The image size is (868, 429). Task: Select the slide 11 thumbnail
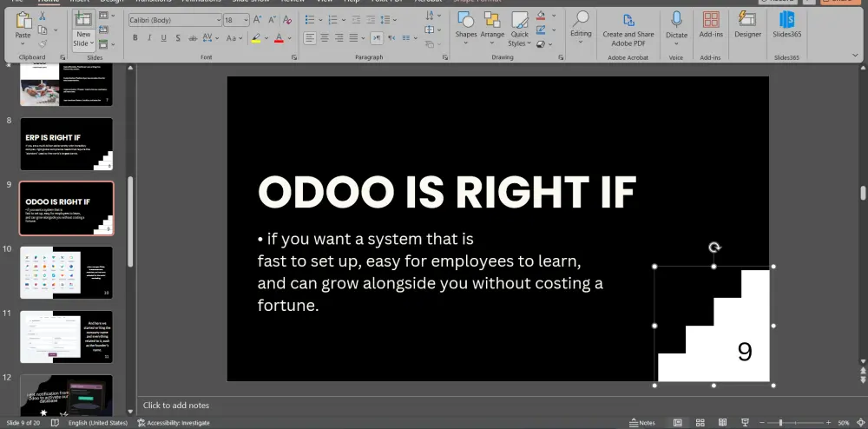tap(67, 337)
